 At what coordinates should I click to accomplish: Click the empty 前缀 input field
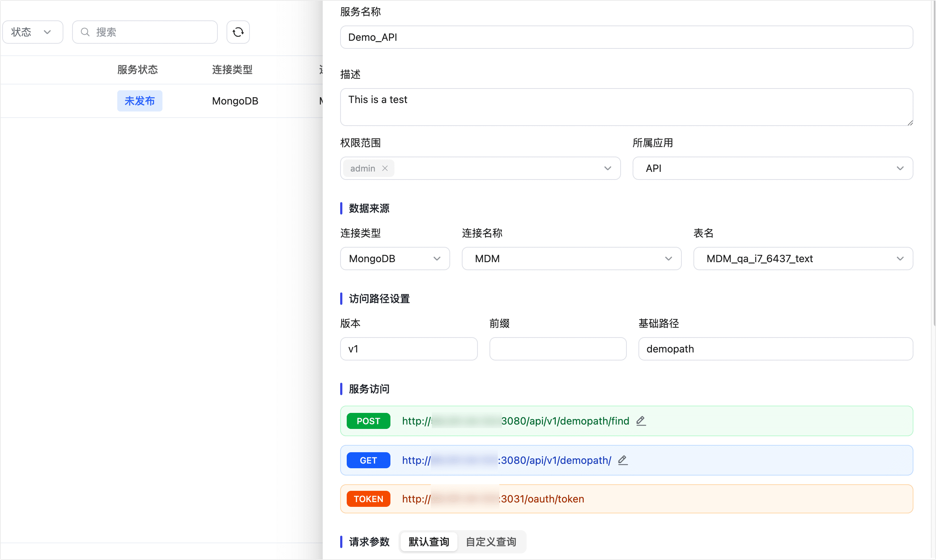point(558,349)
